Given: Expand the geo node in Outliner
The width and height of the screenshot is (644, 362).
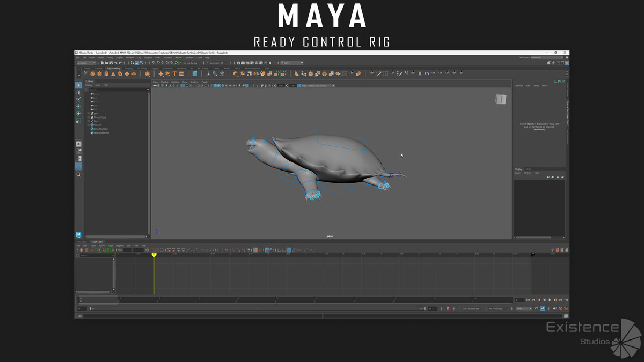Looking at the screenshot, I should pos(89,113).
